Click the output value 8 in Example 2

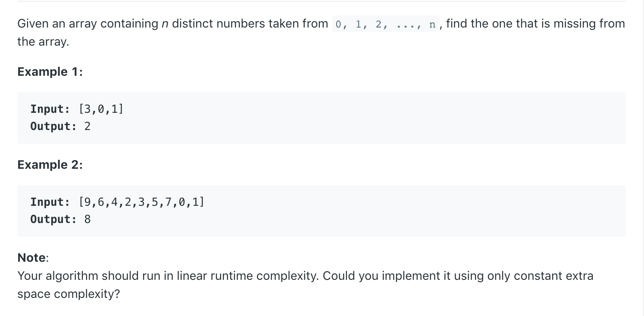click(x=88, y=219)
